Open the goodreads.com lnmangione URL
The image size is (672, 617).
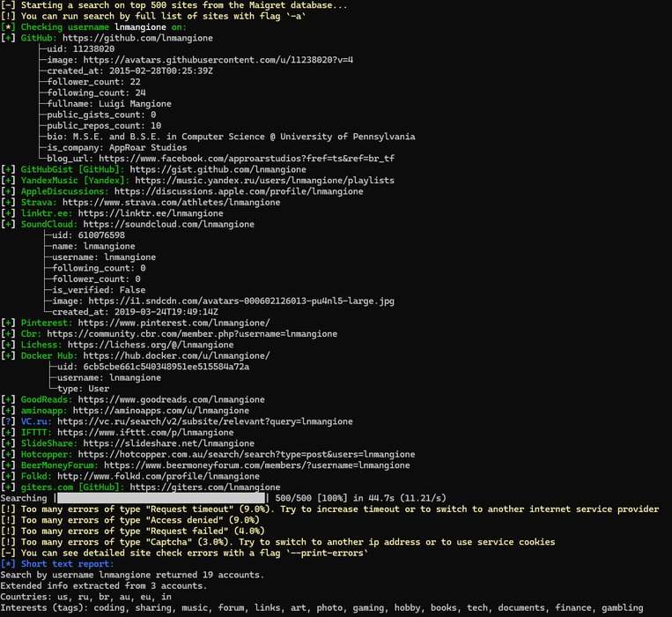[x=171, y=400]
